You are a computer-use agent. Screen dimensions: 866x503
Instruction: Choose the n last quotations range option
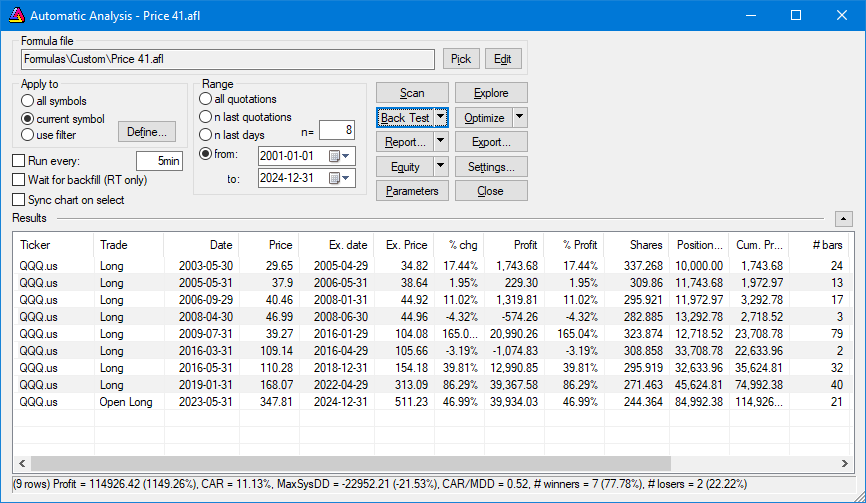[x=207, y=117]
